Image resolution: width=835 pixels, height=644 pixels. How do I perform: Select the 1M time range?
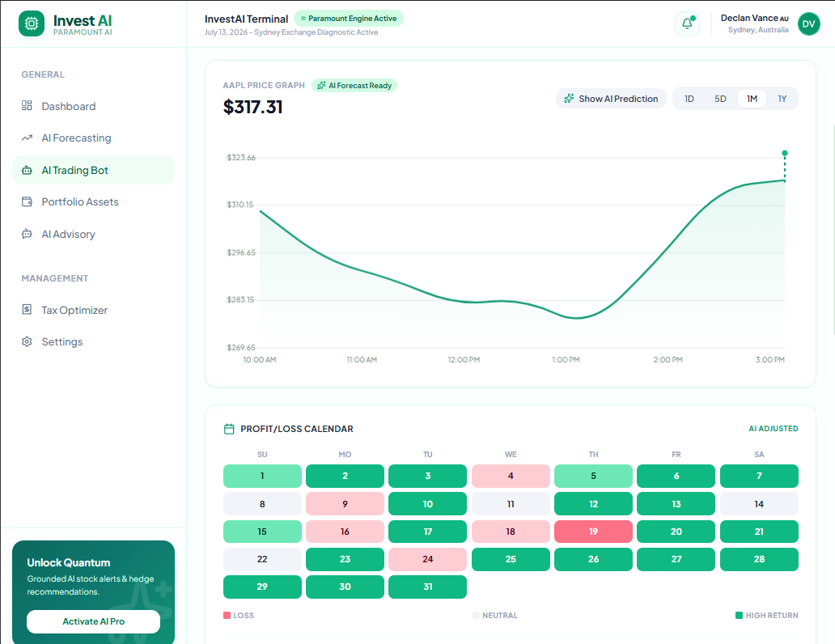(x=752, y=99)
